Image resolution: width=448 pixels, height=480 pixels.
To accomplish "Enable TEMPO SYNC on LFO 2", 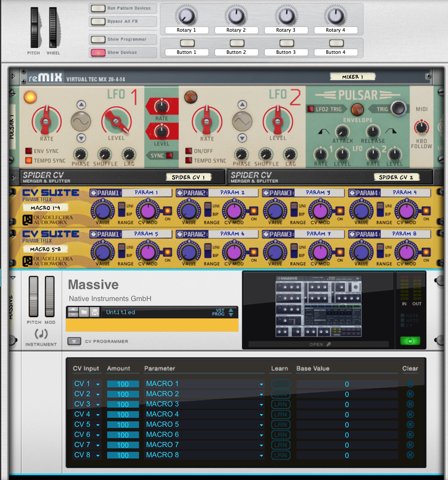I will tap(189, 160).
